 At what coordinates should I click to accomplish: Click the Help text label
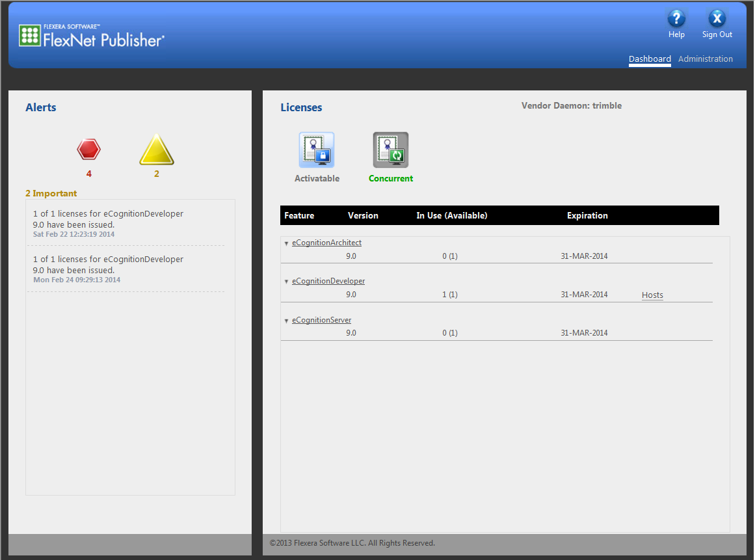pyautogui.click(x=676, y=34)
